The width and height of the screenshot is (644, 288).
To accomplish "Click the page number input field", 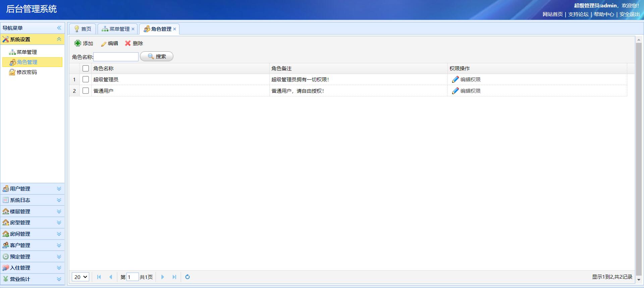I will coord(132,277).
